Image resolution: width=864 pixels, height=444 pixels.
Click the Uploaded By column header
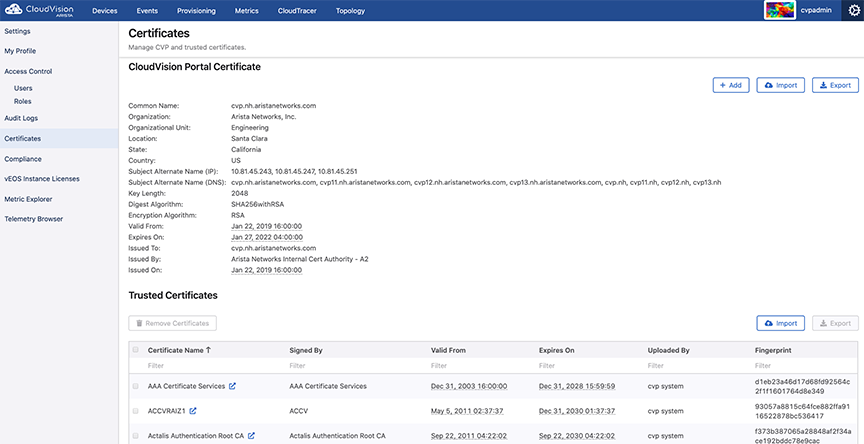pos(668,350)
